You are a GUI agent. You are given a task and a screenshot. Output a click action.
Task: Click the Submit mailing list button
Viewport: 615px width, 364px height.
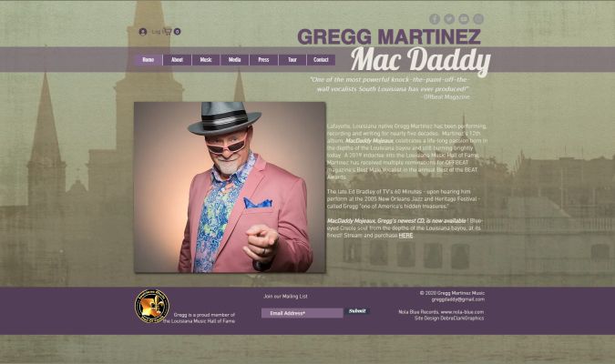tap(357, 311)
